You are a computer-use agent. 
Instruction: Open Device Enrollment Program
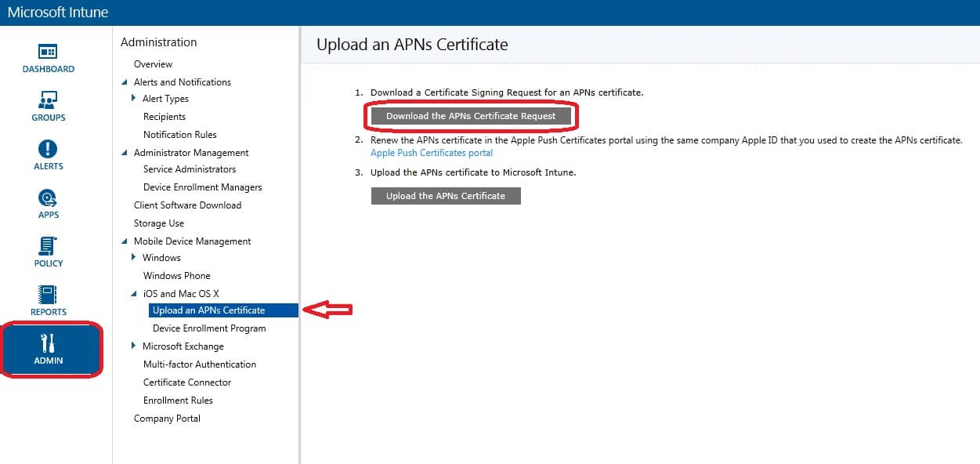pyautogui.click(x=209, y=328)
